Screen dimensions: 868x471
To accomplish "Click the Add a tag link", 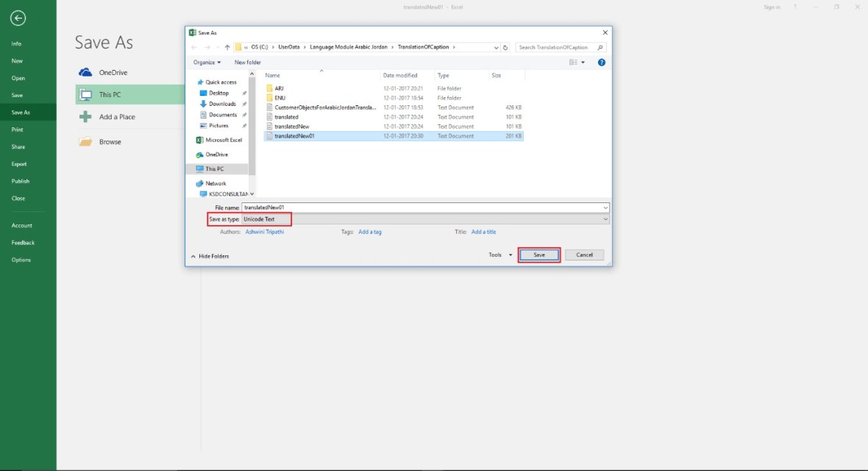I will (369, 232).
